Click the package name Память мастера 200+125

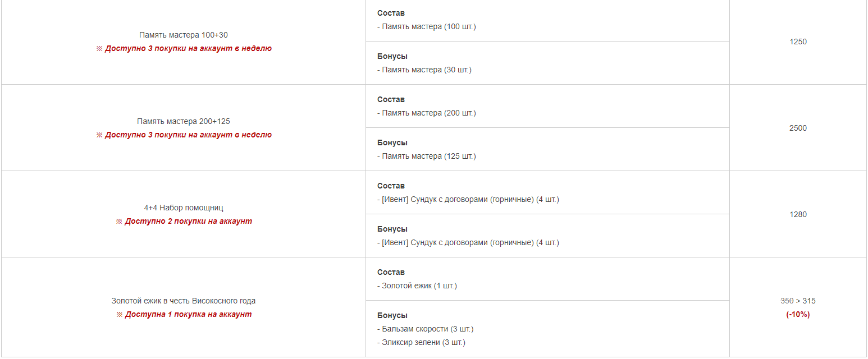coord(184,121)
